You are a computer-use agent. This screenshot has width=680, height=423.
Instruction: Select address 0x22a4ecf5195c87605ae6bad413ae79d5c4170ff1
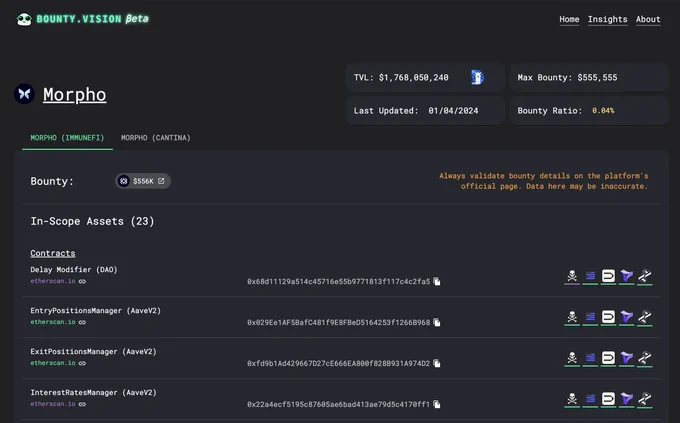(x=339, y=404)
